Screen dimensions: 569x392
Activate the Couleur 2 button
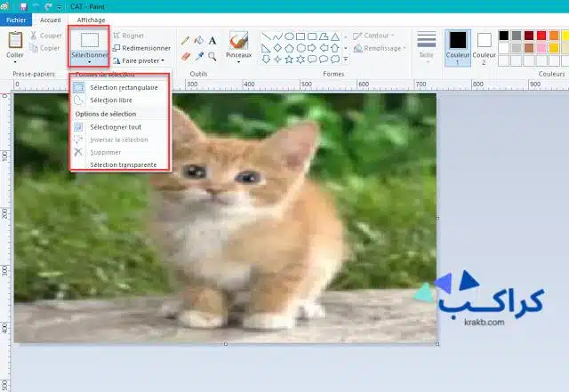click(x=484, y=48)
